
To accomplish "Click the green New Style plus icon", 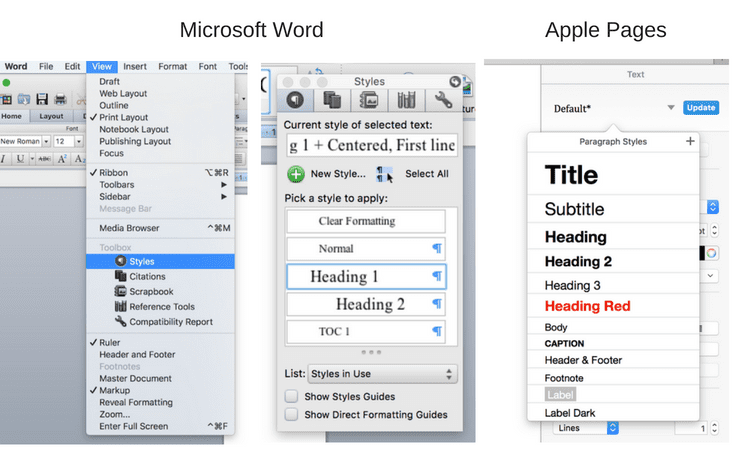I will 296,174.
